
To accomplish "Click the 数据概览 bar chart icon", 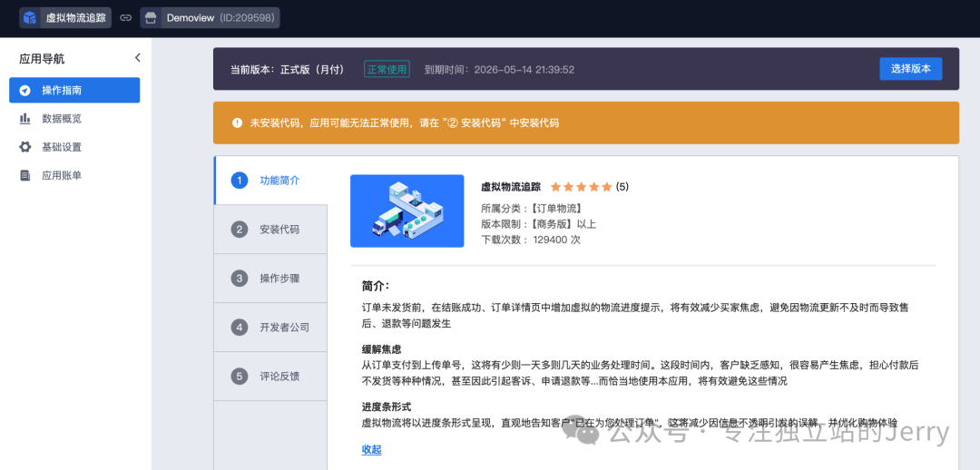I will [25, 119].
